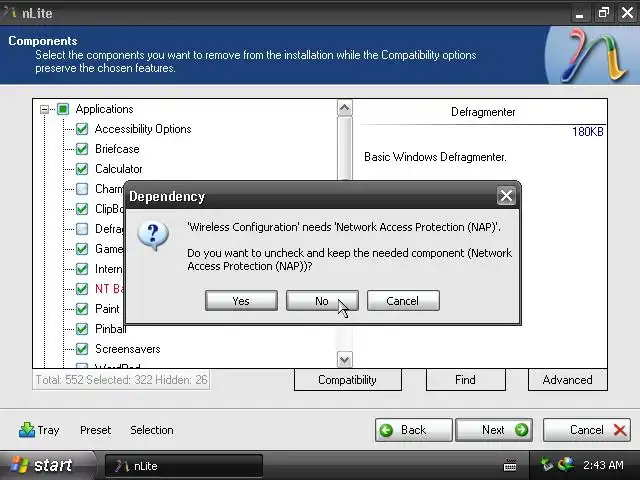Click the Advanced button
The width and height of the screenshot is (640, 480).
[568, 380]
